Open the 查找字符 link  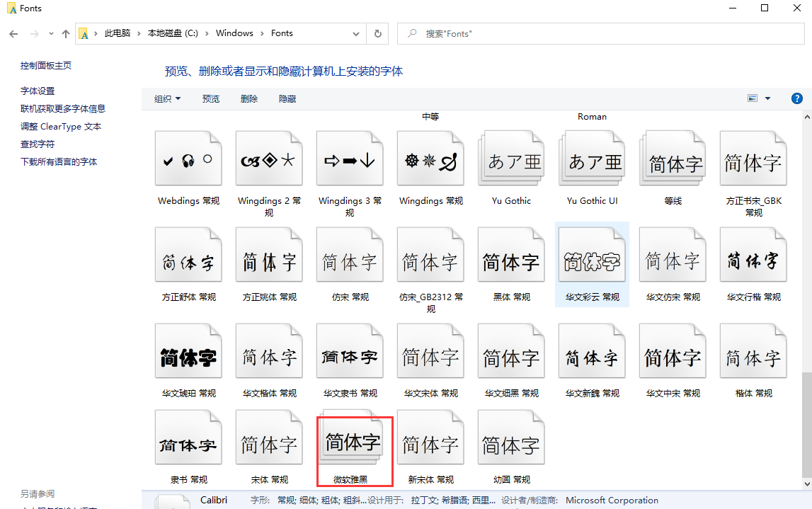[38, 144]
